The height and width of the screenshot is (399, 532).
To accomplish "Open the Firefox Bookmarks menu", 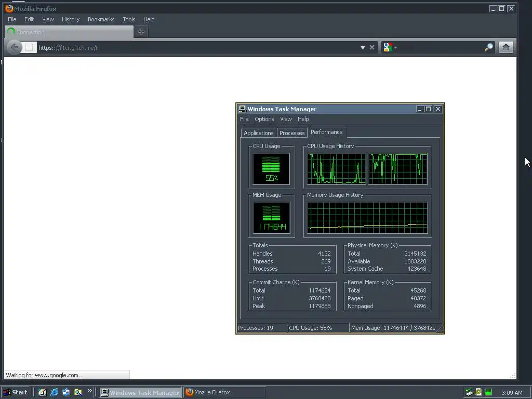I will (101, 19).
